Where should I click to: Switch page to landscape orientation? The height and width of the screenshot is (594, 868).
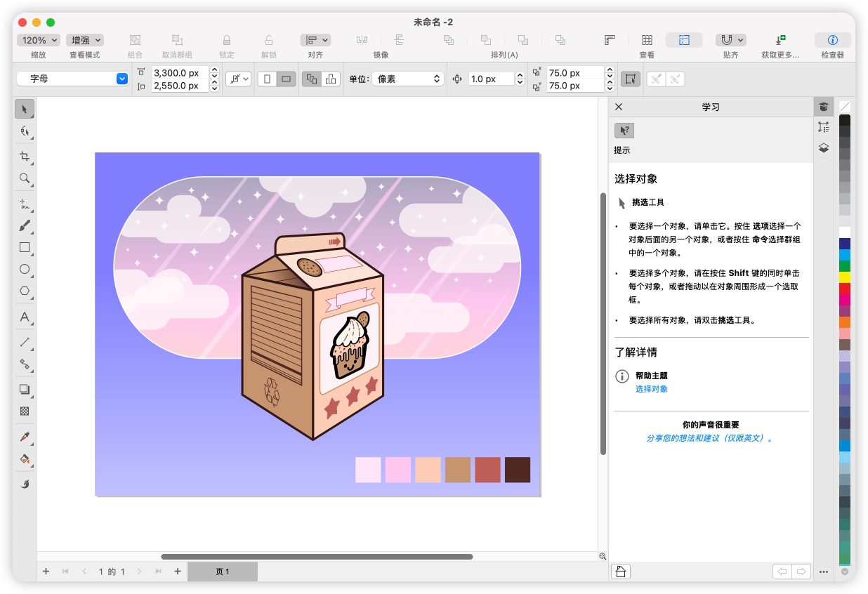[286, 79]
